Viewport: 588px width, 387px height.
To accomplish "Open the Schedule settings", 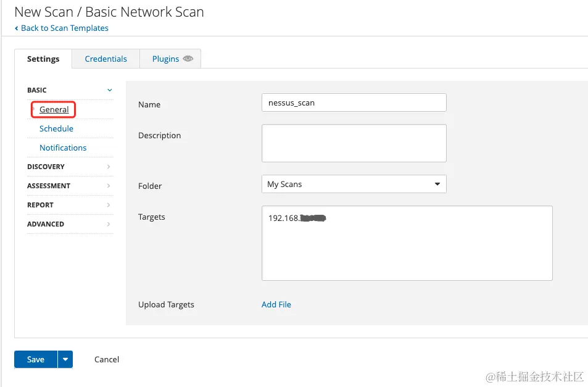I will coord(56,128).
